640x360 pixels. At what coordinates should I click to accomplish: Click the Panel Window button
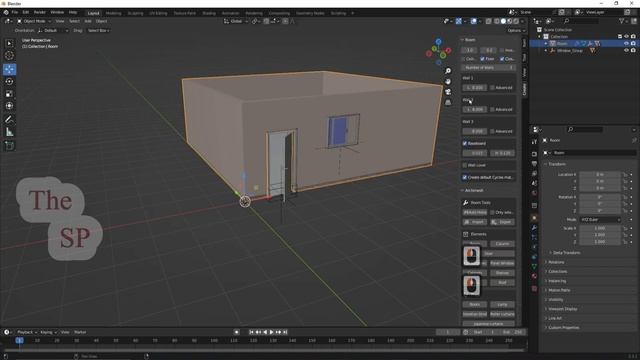[x=502, y=263]
